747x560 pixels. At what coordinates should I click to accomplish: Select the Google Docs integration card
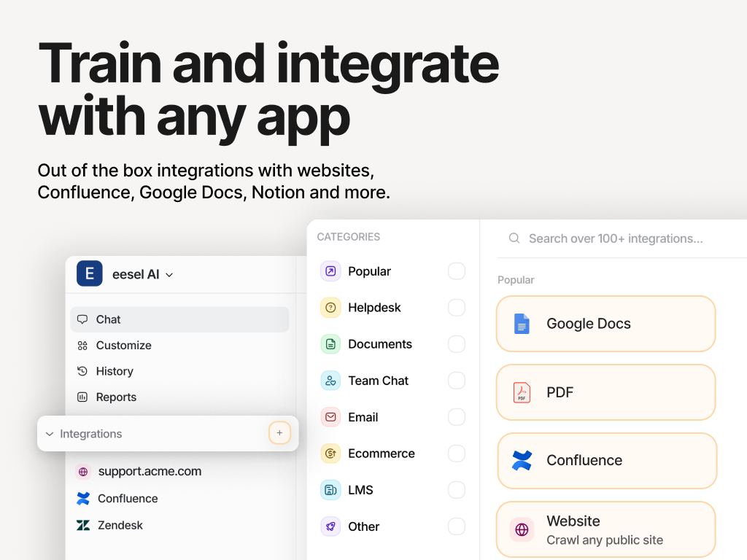point(605,324)
